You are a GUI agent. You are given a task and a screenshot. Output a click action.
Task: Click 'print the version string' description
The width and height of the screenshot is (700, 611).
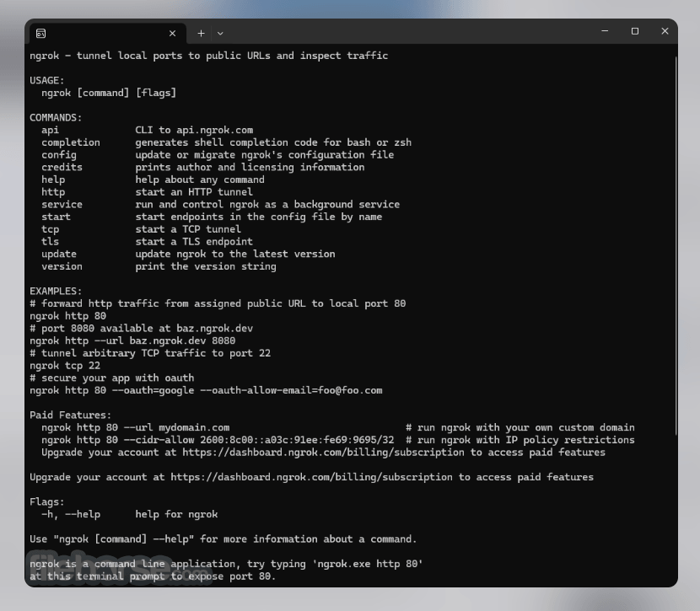205,266
